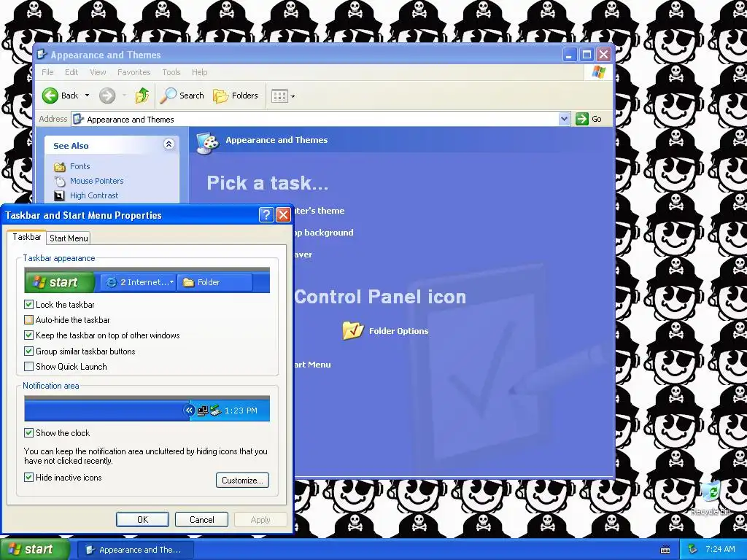Open the View menu
Screen dimensions: 747x560
[x=98, y=72]
